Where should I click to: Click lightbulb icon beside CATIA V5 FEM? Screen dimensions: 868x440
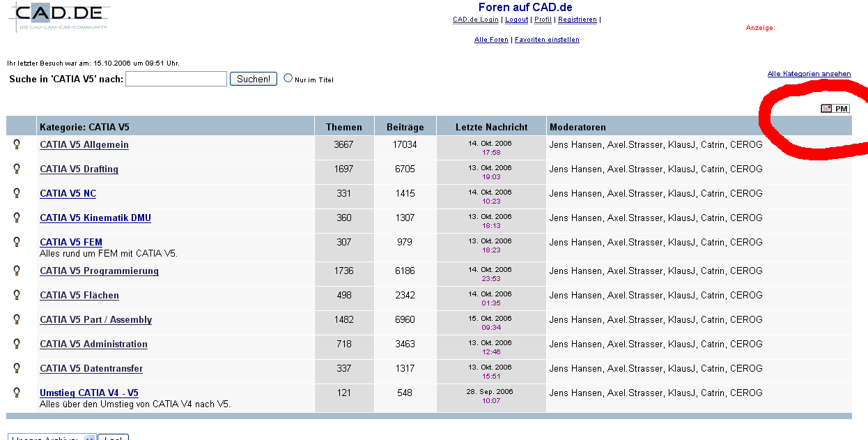[17, 242]
